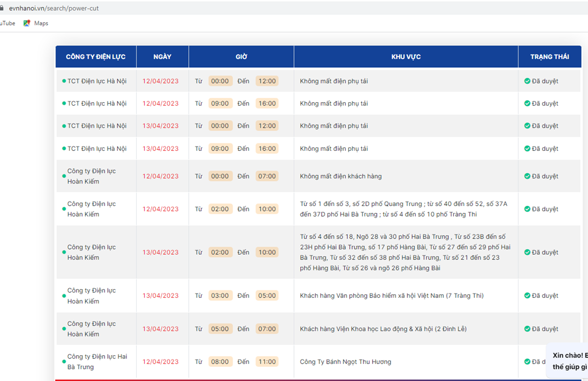The width and height of the screenshot is (588, 381).
Task: Click the 'KHU VỰC' column header
Action: pos(406,57)
